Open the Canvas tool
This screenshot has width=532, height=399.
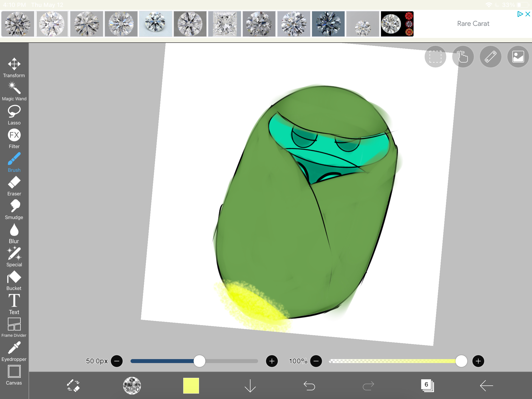tap(14, 375)
